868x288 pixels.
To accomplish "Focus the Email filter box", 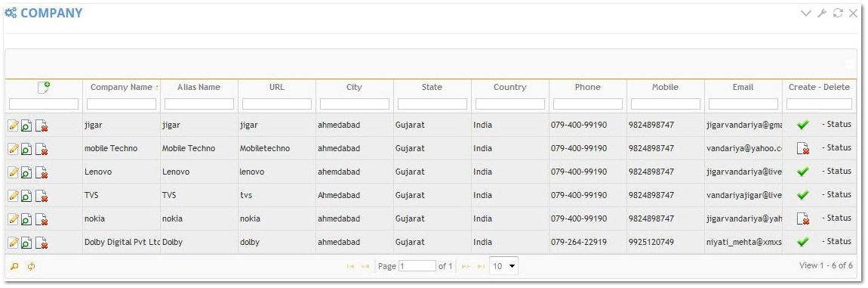I will point(743,104).
